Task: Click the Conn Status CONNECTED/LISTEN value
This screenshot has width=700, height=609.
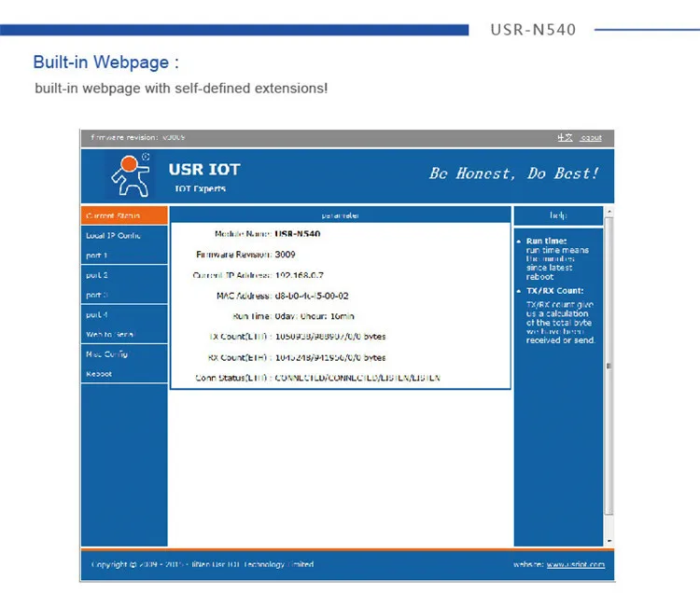Action: click(357, 378)
